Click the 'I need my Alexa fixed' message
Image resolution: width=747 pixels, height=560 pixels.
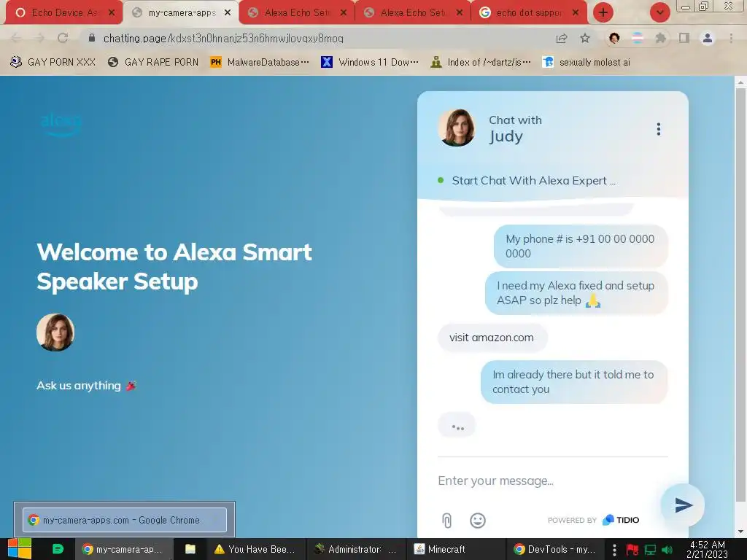point(576,293)
